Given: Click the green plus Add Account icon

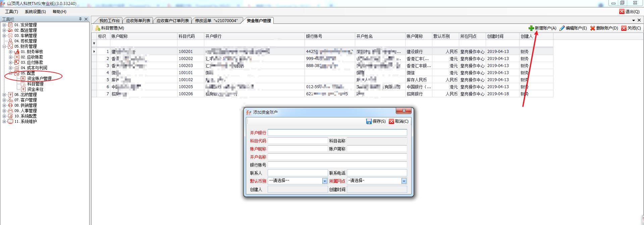Looking at the screenshot, I should [531, 28].
